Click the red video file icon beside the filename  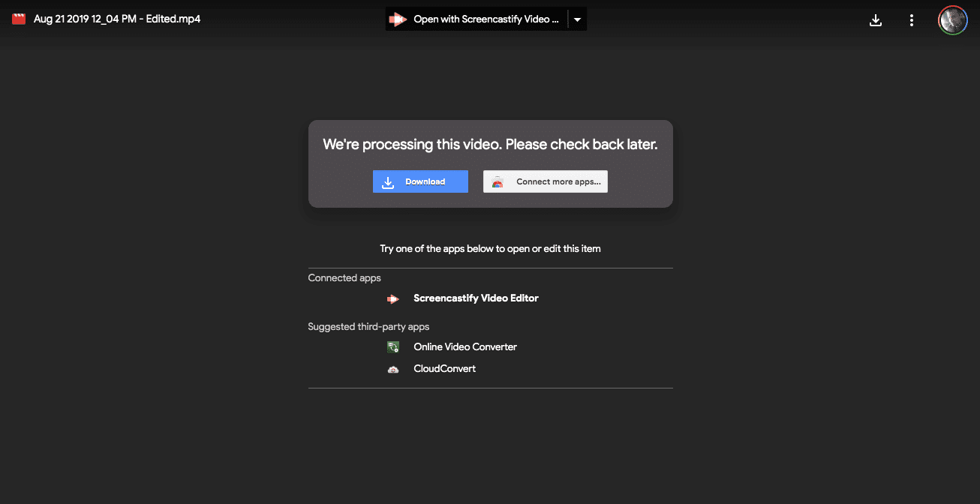pos(19,19)
